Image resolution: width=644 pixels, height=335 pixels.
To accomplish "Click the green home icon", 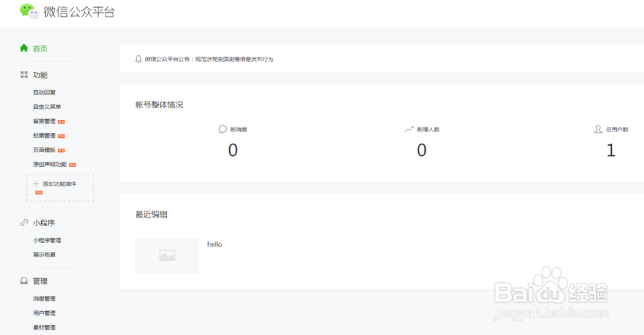I will (24, 48).
